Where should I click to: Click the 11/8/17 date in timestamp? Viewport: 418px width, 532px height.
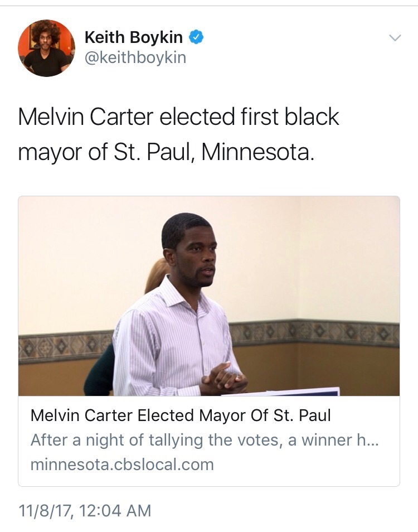(47, 510)
